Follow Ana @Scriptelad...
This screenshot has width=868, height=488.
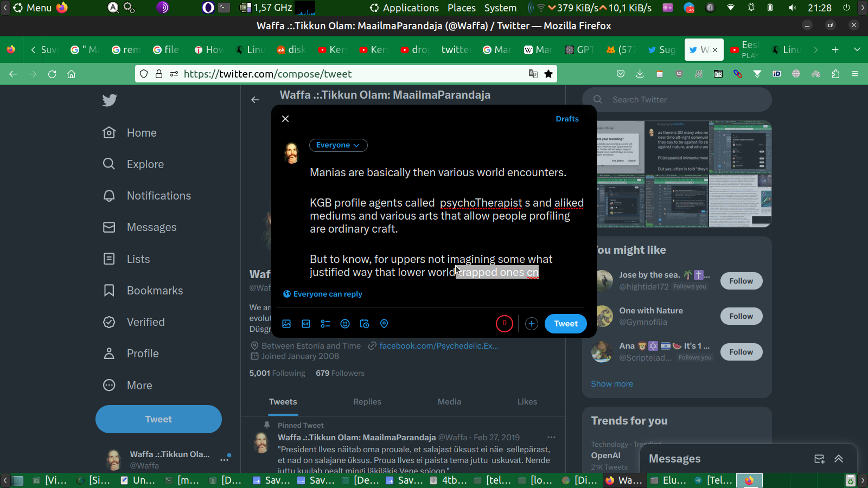(x=741, y=352)
